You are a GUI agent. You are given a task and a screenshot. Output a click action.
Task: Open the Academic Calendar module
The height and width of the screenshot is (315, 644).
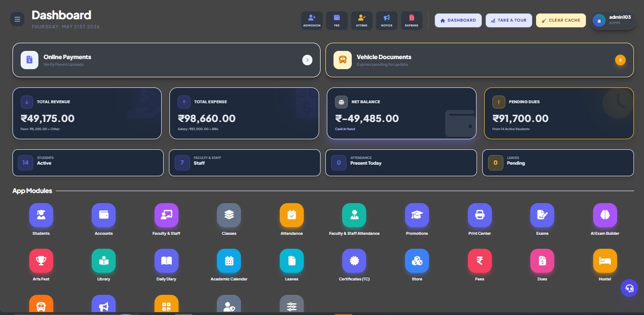[229, 261]
